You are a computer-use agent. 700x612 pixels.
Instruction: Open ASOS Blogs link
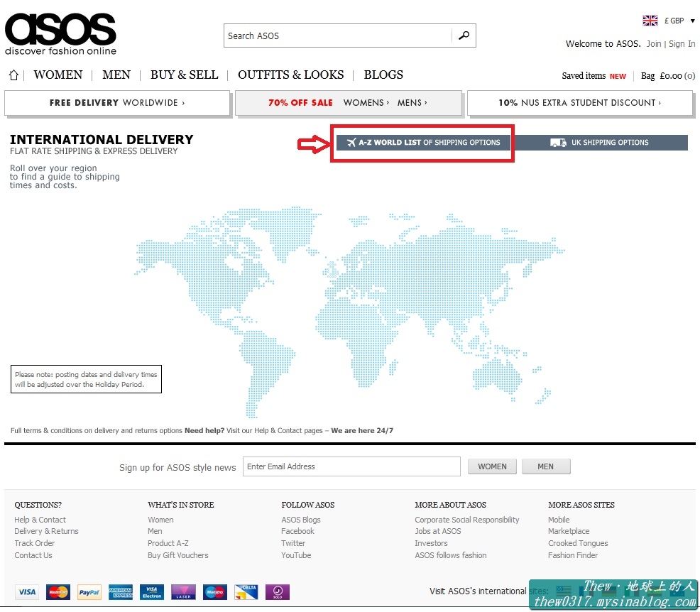point(300,520)
